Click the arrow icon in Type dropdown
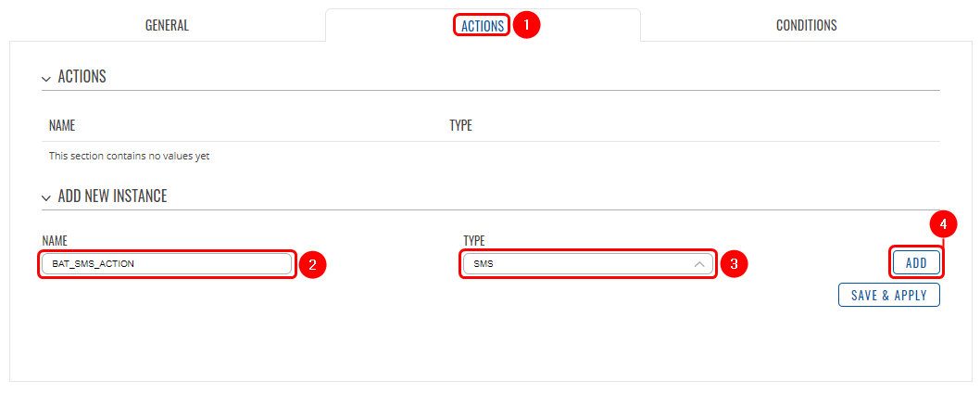Viewport: 980px width, 393px height. (x=700, y=264)
